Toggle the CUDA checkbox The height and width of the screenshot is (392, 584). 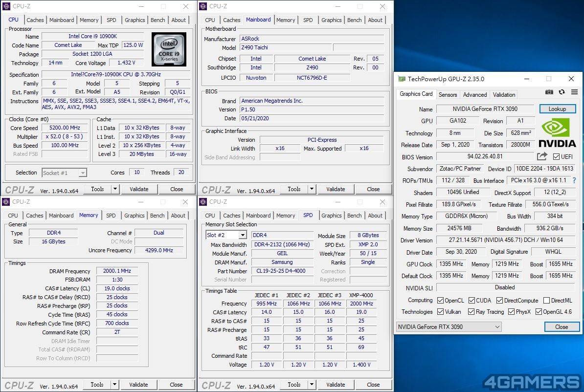coord(472,301)
